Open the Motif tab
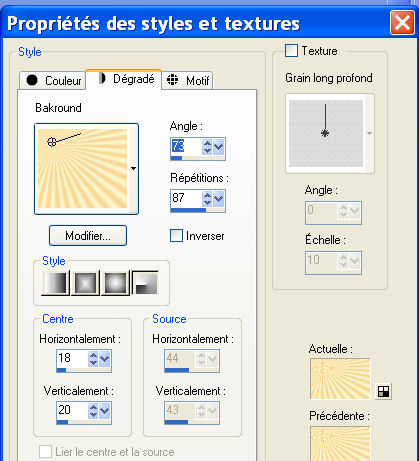This screenshot has height=461, width=419. [x=187, y=81]
